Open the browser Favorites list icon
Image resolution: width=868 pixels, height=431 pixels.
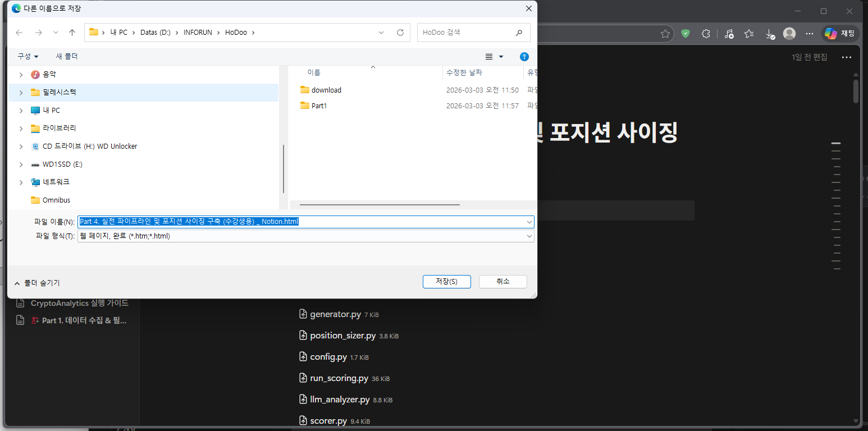pyautogui.click(x=749, y=34)
